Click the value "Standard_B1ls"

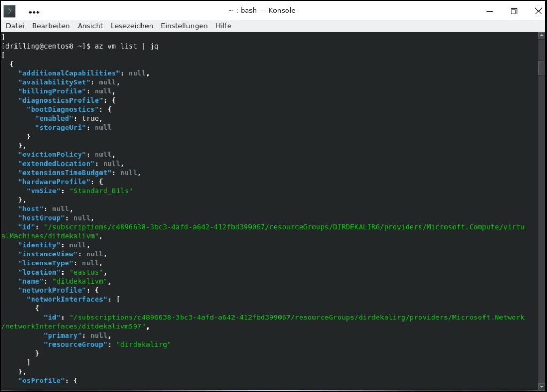tap(101, 191)
